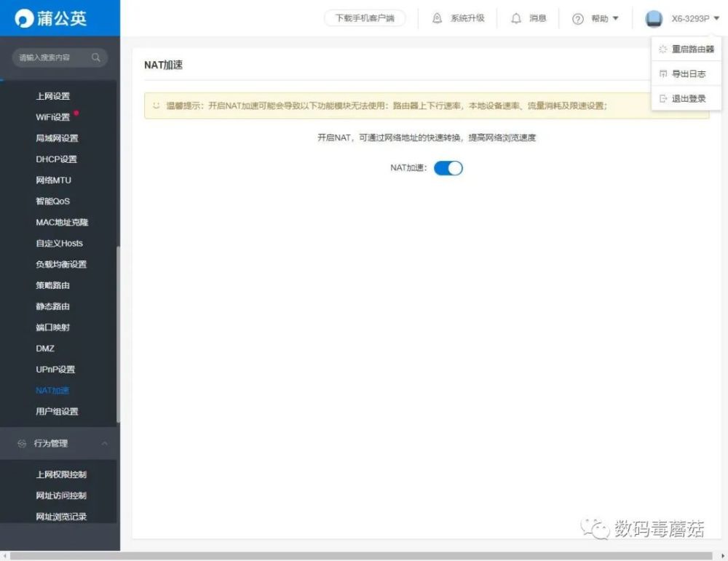Select the highlighted NAT加速 sidebar item
This screenshot has height=561, width=728.
tap(52, 390)
